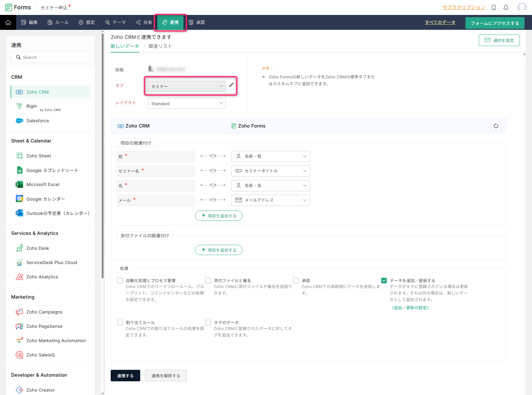The height and width of the screenshot is (395, 532).
Task: Uncheck データを追加／更新する checkbox
Action: (x=384, y=281)
